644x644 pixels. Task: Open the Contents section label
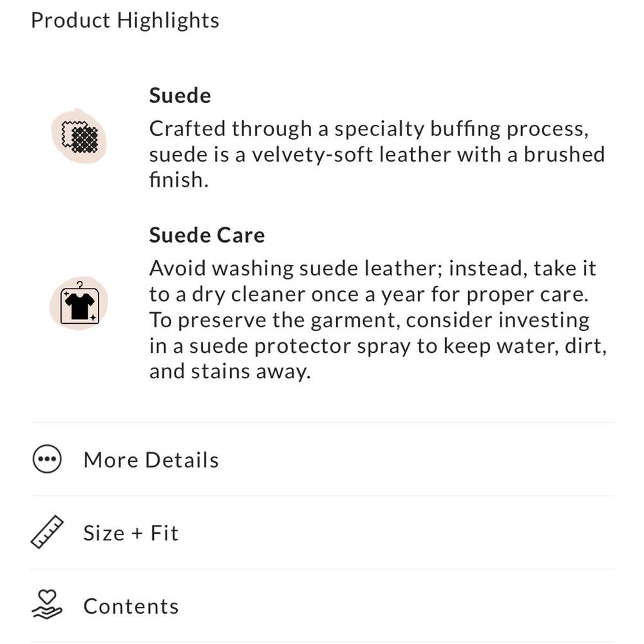[x=131, y=606]
